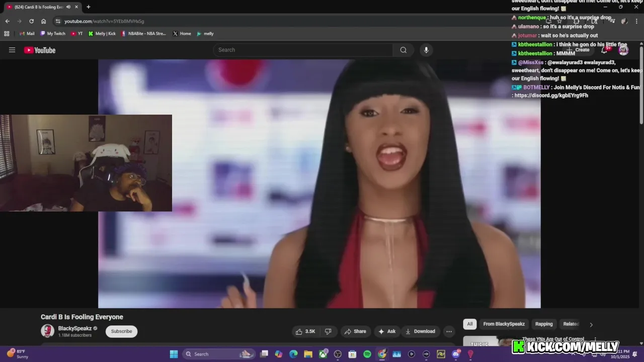The image size is (644, 362).
Task: Select the Related filter chip
Action: [x=571, y=324]
